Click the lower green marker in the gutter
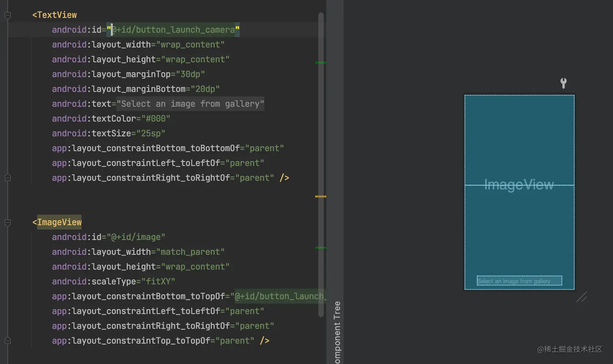The height and width of the screenshot is (364, 613). 321,247
